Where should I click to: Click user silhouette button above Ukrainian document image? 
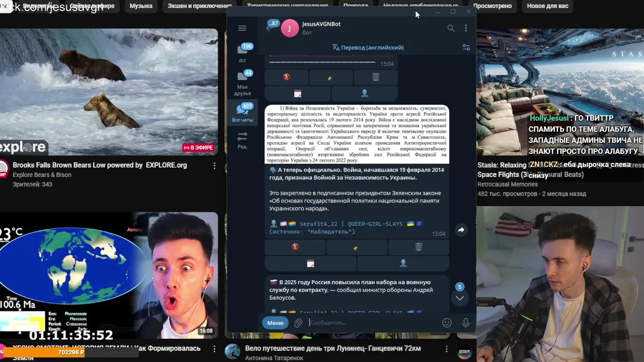(365, 94)
